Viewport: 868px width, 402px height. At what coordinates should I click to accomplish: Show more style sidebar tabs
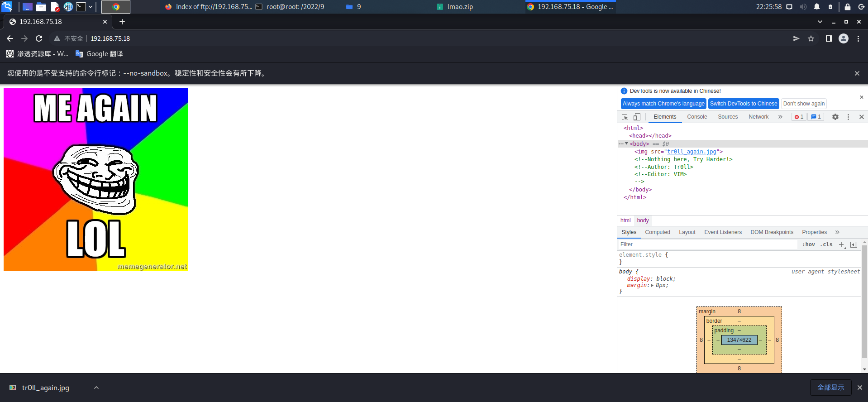tap(837, 232)
